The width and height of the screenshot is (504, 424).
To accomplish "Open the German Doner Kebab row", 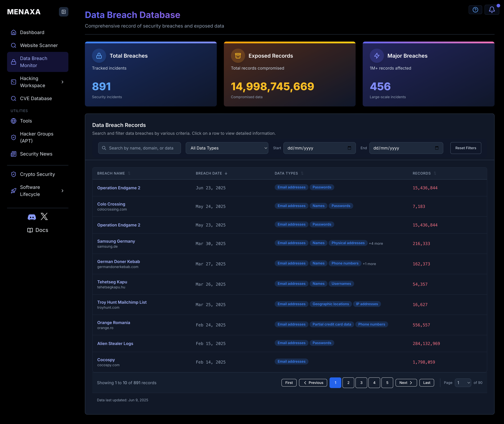I will click(289, 264).
